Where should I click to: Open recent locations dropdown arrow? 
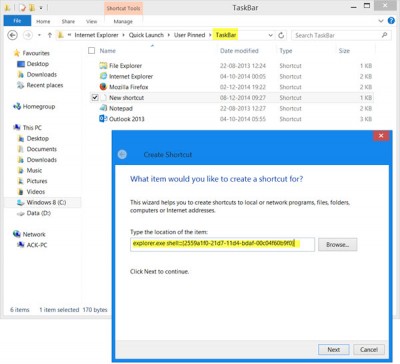[x=39, y=35]
